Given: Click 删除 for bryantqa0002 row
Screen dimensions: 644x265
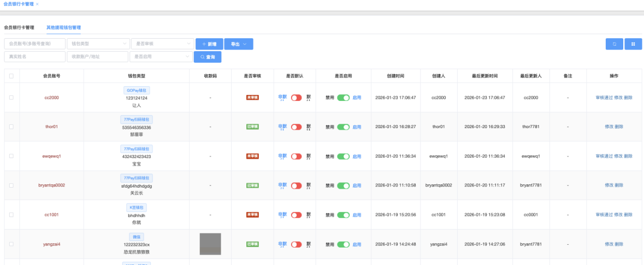Looking at the screenshot, I should [619, 185].
